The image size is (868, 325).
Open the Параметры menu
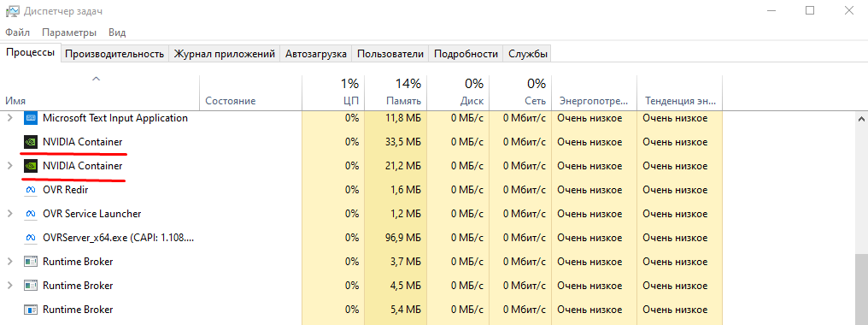[x=69, y=32]
